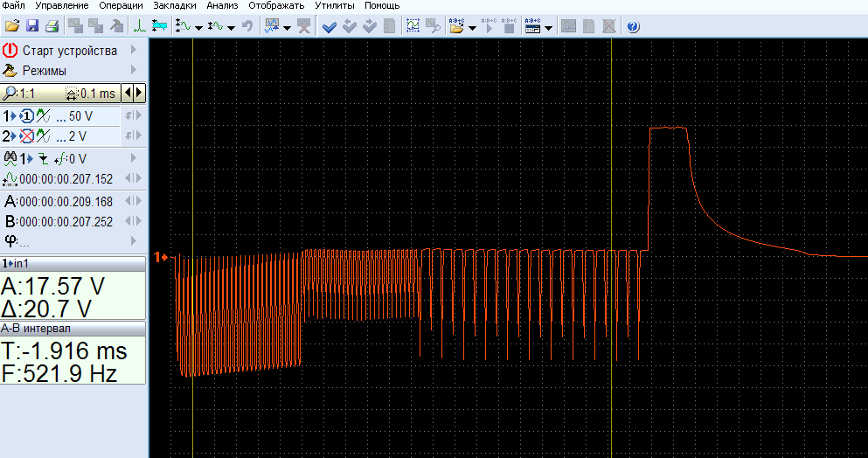Click the blue check mark icon
868x458 pixels.
330,26
